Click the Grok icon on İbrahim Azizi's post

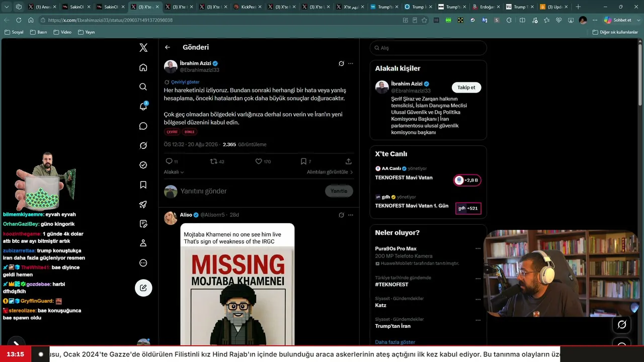[341, 63]
